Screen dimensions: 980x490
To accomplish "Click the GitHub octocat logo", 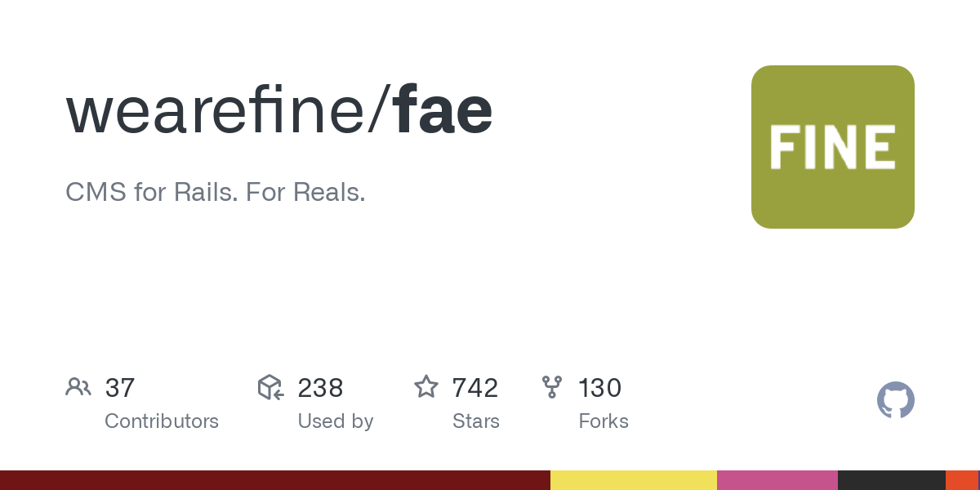I will pos(896,400).
